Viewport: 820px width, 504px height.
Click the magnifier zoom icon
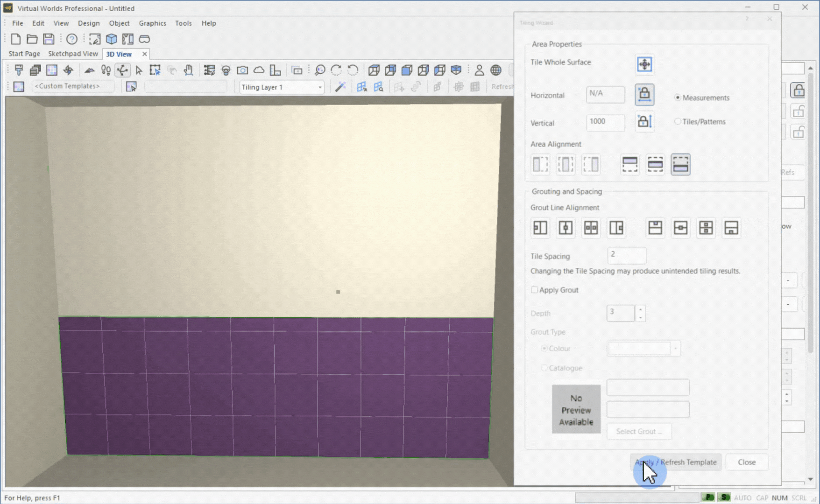click(320, 70)
